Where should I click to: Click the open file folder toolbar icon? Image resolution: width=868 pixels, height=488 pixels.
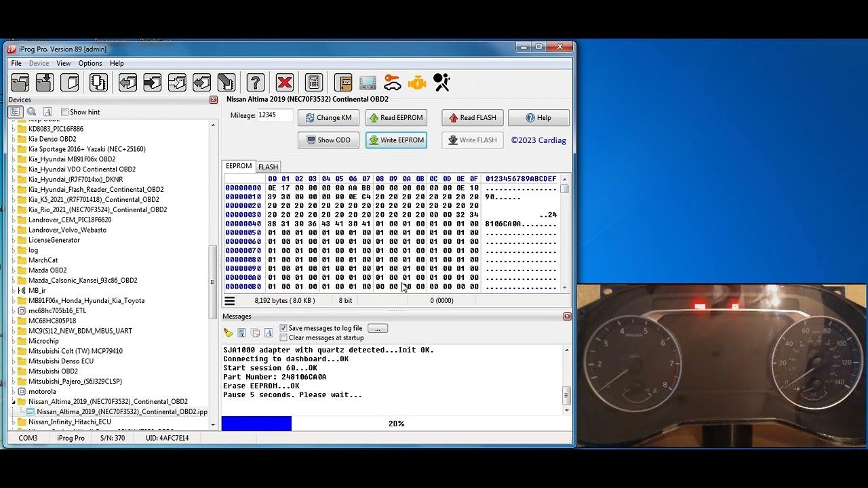point(20,83)
